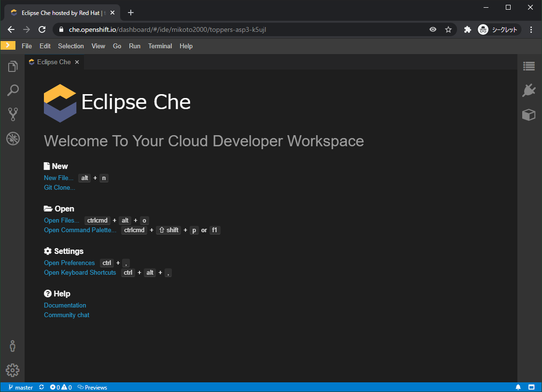Open the Go menu
Image resolution: width=542 pixels, height=392 pixels.
pyautogui.click(x=117, y=46)
